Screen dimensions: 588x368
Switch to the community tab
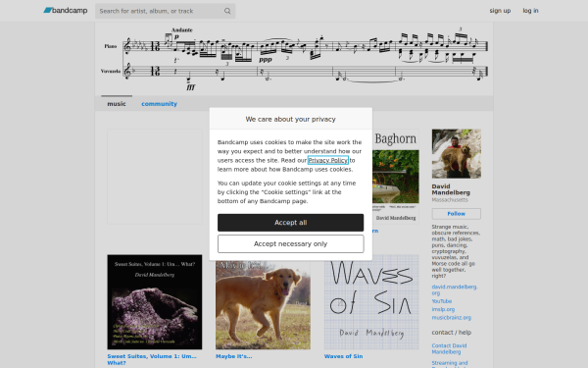pyautogui.click(x=159, y=104)
